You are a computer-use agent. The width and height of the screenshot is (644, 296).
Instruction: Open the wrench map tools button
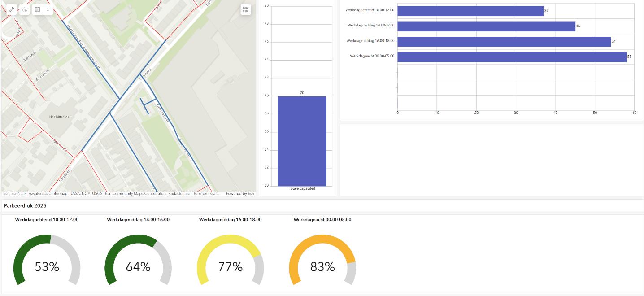click(12, 9)
